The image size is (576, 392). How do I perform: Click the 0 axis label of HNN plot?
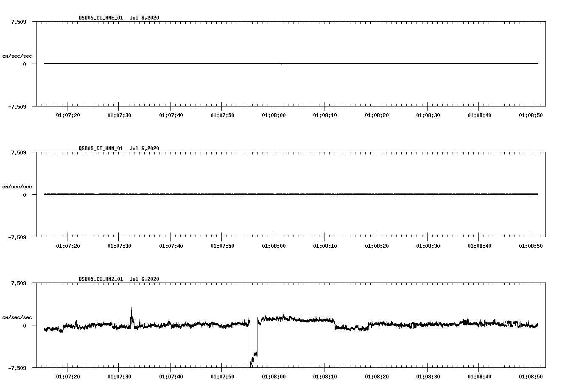coord(25,195)
